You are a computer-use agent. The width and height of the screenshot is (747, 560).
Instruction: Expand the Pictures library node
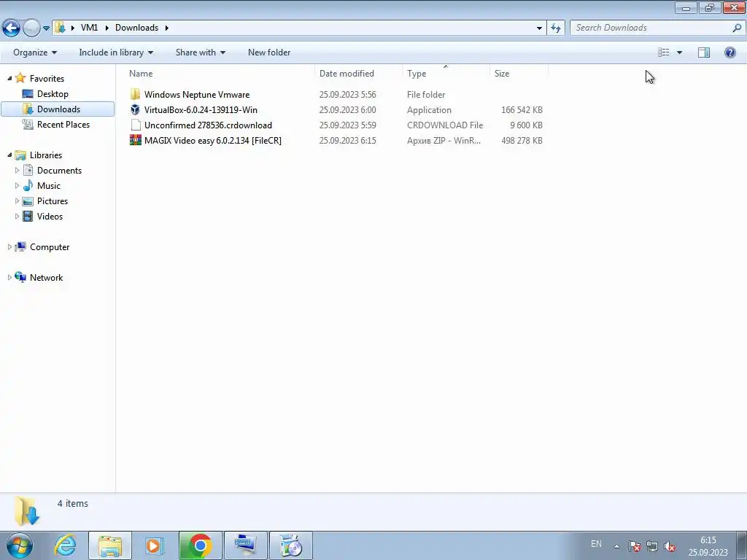click(18, 201)
